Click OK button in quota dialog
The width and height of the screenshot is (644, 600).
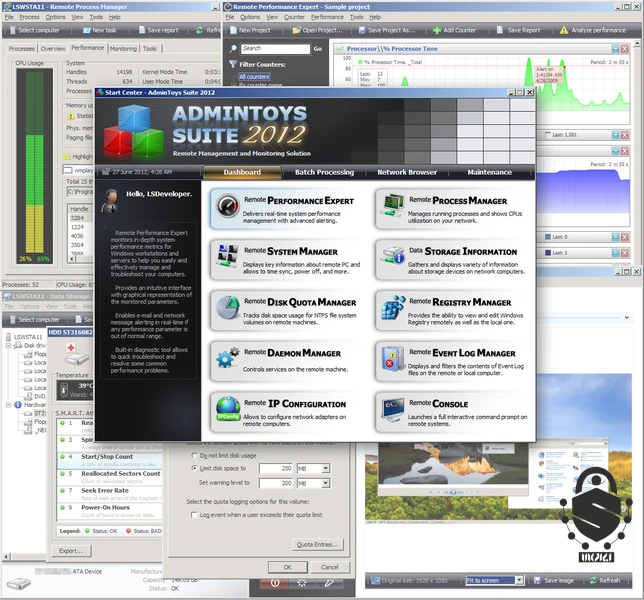[288, 567]
